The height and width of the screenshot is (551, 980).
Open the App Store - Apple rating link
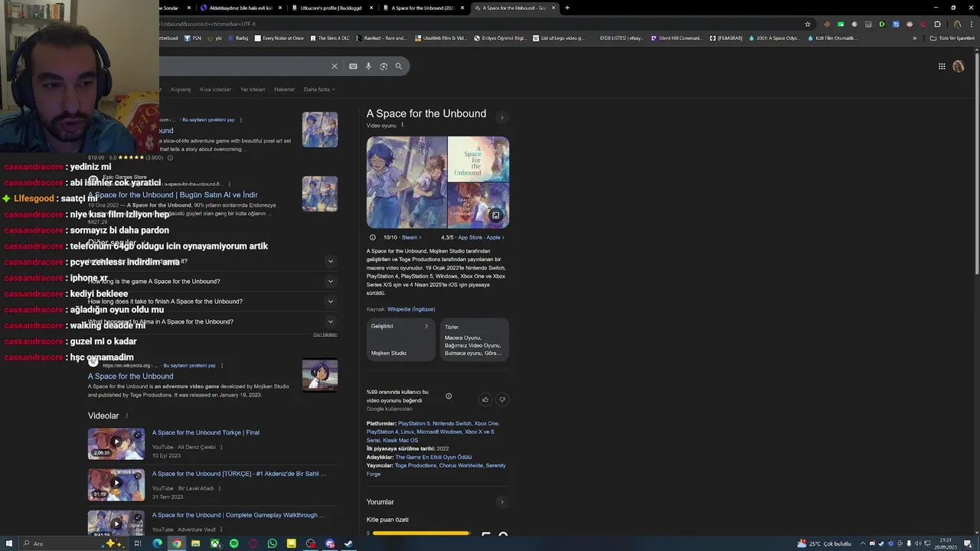pos(472,237)
